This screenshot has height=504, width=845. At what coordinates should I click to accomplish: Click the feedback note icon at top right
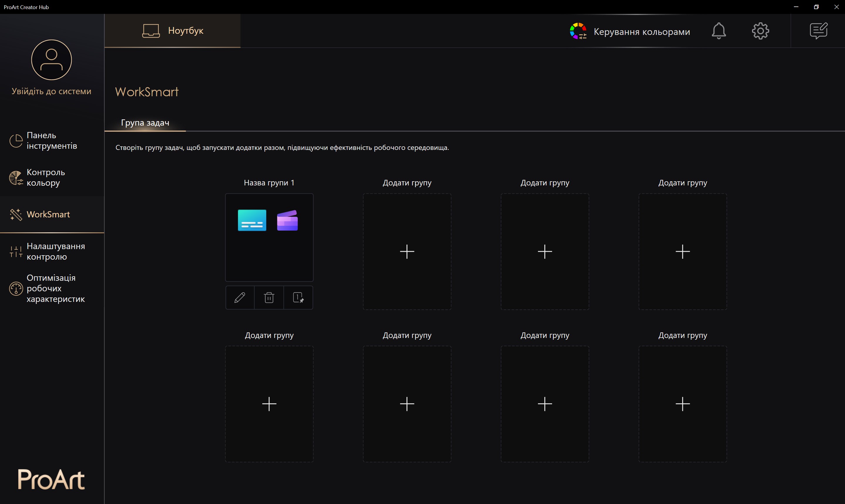coord(818,31)
